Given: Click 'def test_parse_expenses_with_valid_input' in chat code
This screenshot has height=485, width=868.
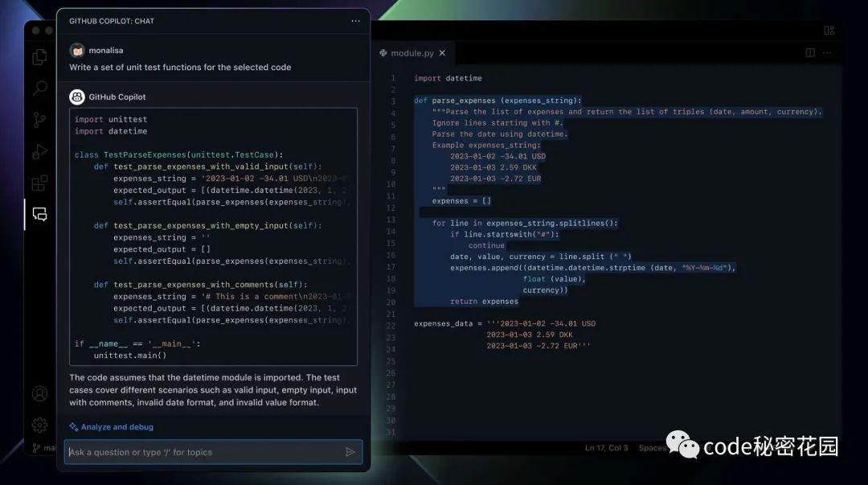Looking at the screenshot, I should click(x=207, y=166).
